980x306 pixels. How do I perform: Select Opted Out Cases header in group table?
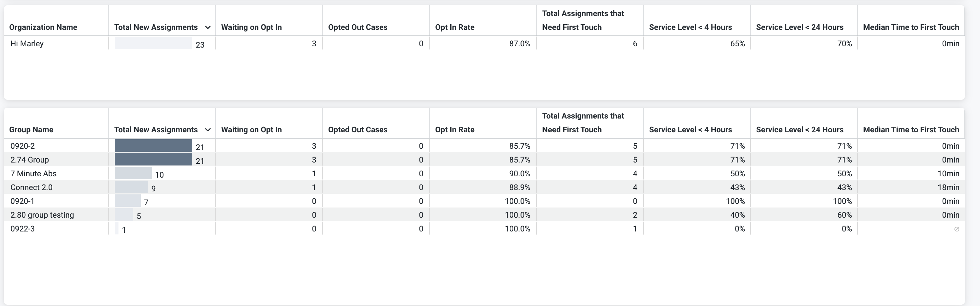tap(358, 130)
